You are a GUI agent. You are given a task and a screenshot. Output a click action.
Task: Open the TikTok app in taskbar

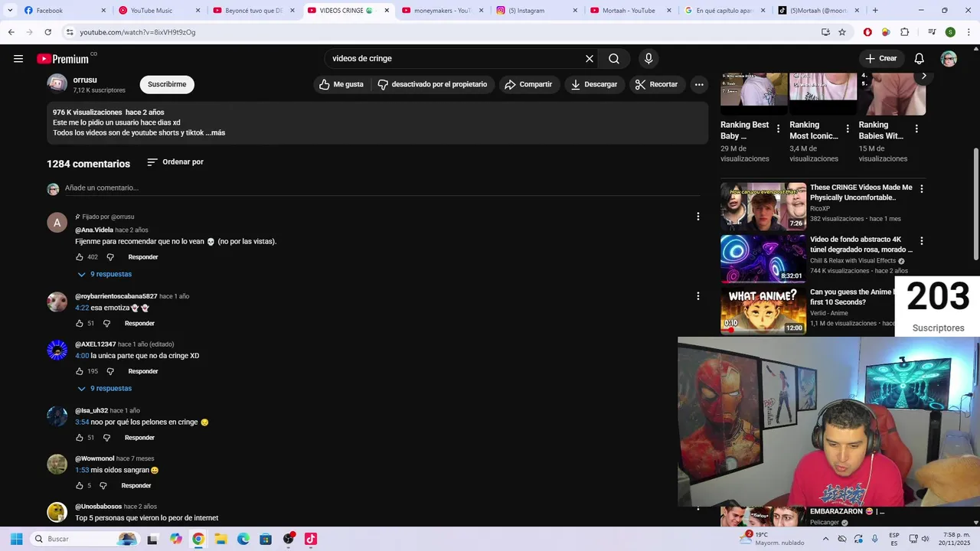click(311, 539)
